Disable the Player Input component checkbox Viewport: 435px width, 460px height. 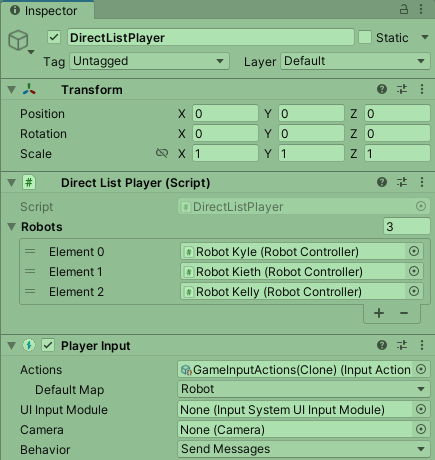tap(48, 345)
